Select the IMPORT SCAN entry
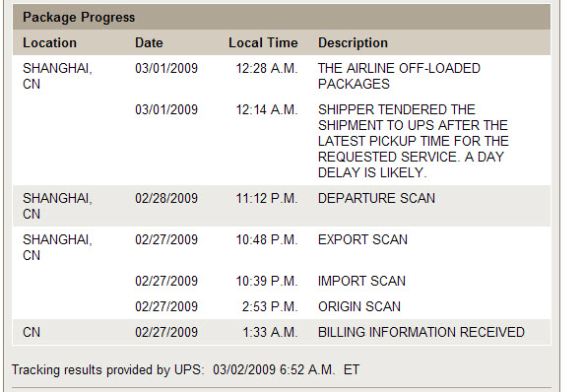 point(361,281)
